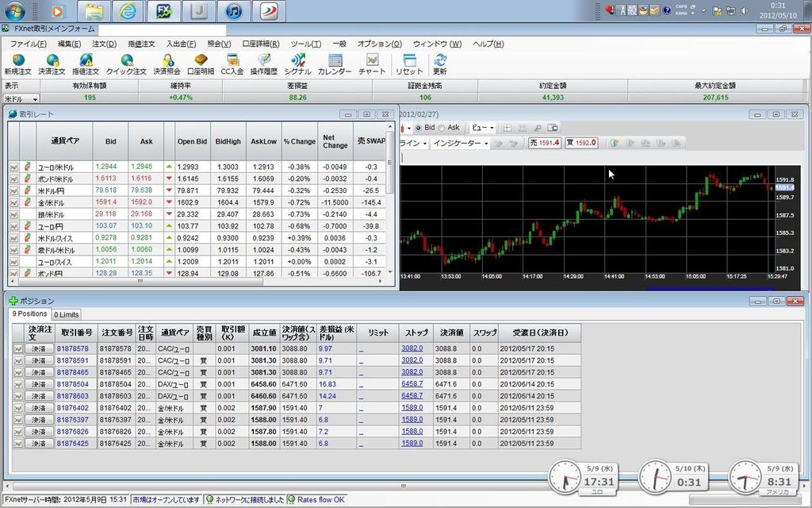
Task: Click the chart magnifier zoom icon
Action: click(538, 128)
